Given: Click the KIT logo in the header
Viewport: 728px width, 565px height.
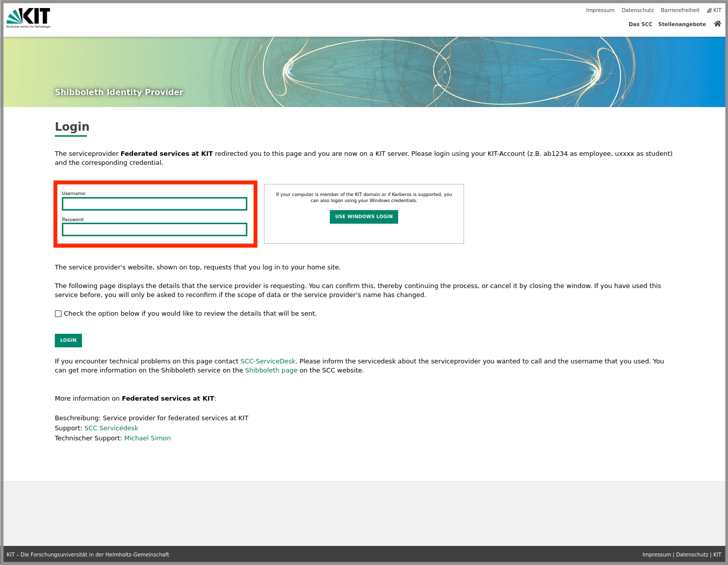Looking at the screenshot, I should click(x=28, y=18).
